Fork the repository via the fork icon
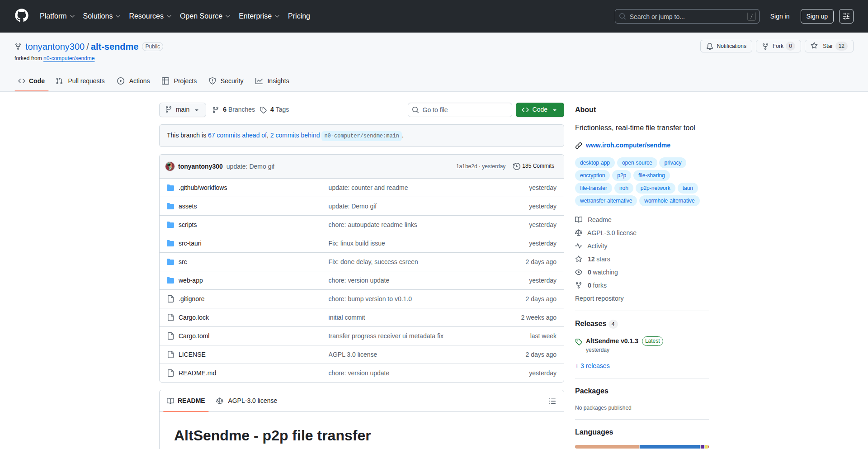 tap(765, 46)
